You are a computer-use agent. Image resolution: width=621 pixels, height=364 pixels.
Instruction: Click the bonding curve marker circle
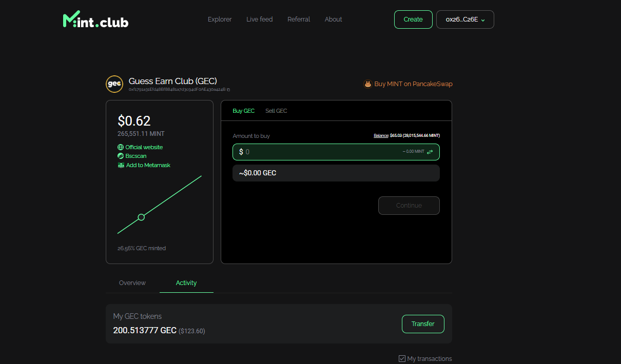pos(141,217)
